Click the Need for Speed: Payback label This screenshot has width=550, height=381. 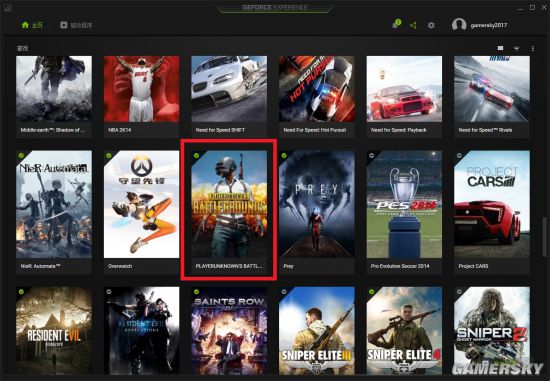(x=399, y=130)
